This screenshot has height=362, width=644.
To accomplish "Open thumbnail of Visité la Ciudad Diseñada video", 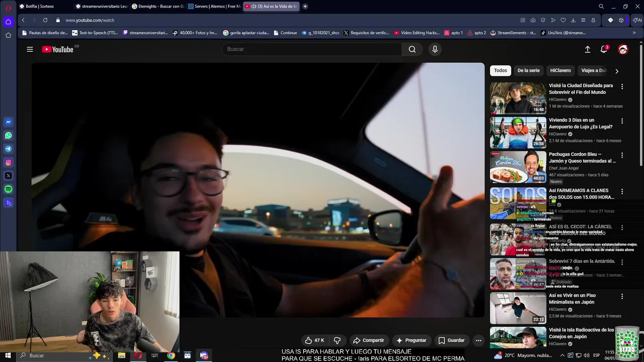I will coord(518,98).
